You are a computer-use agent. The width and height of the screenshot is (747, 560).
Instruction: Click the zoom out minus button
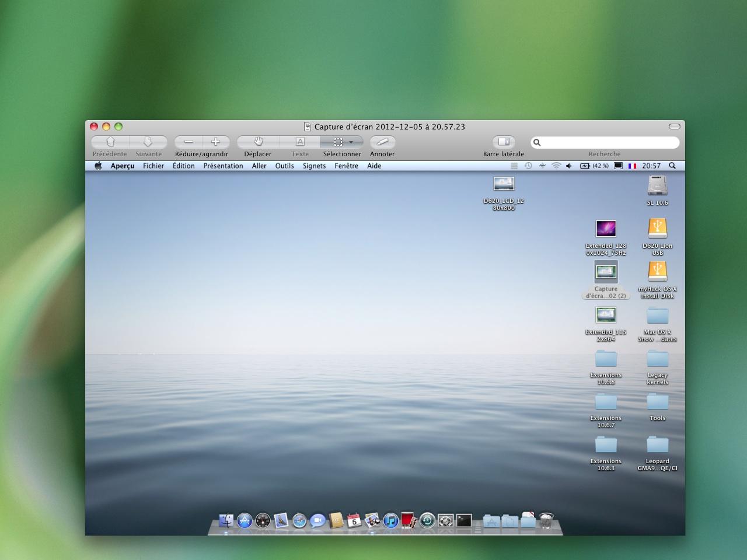coord(189,142)
